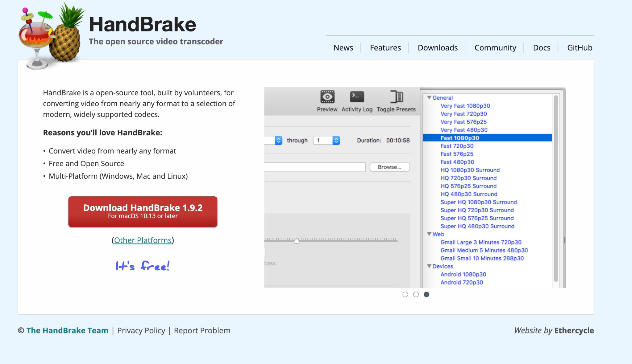This screenshot has height=364, width=632.
Task: Select the Very Fast 1080p30 preset
Action: [x=465, y=106]
